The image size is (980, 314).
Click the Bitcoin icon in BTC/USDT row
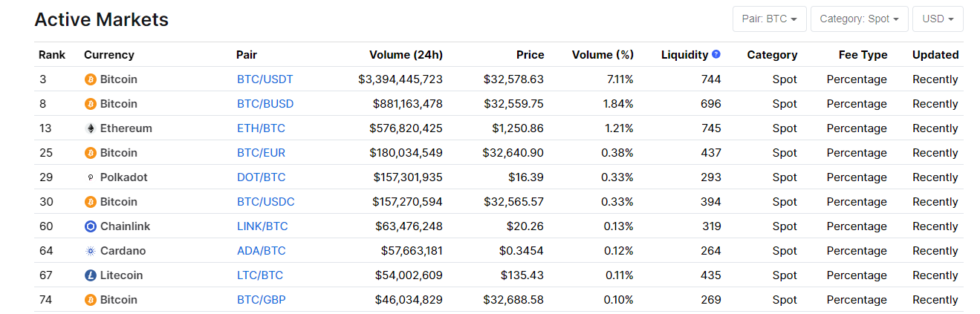click(91, 79)
